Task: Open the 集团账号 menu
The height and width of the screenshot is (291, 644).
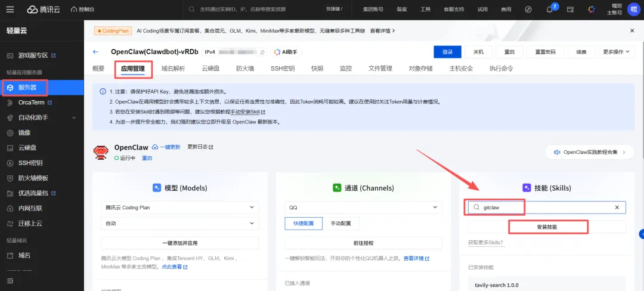Action: click(373, 9)
